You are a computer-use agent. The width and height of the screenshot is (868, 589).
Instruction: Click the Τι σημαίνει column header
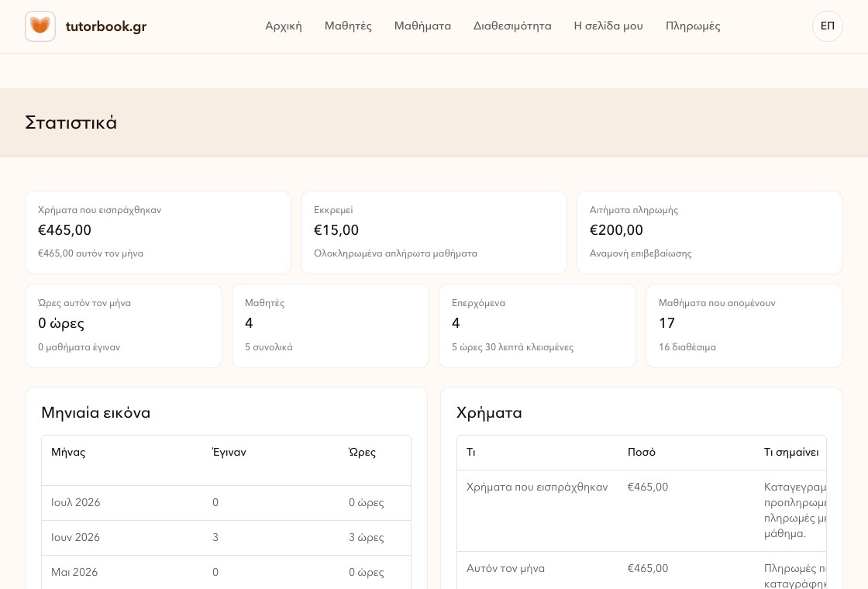[x=791, y=453]
